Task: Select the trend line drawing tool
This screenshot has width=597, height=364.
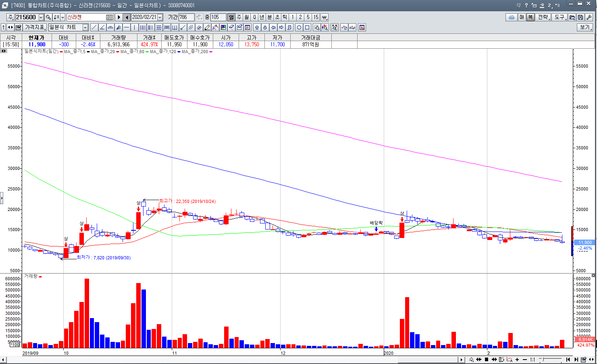Action: 94,27
